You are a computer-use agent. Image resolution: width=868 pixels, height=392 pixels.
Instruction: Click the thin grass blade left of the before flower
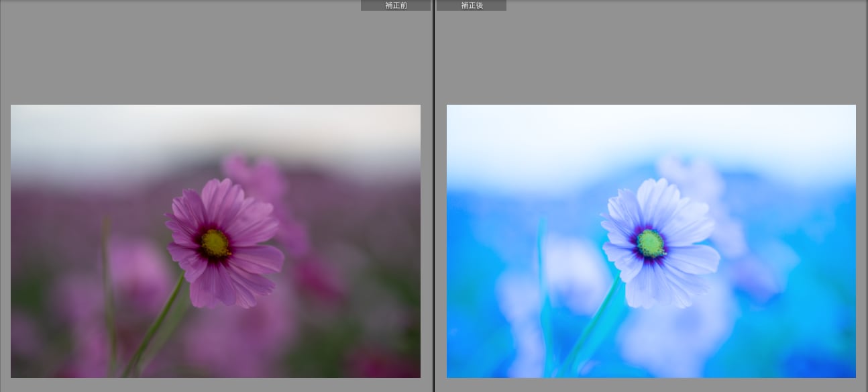pos(108,282)
